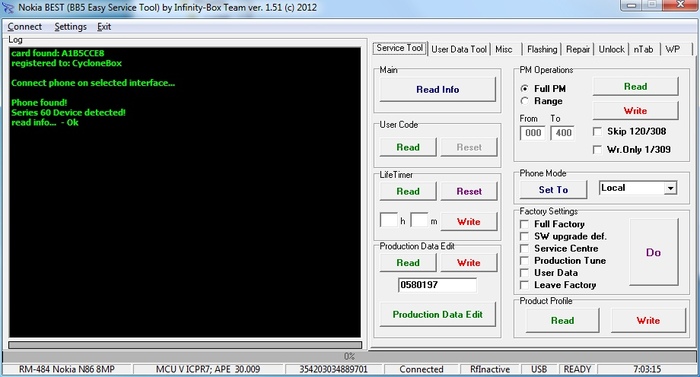Click the product code field 0580197

click(x=437, y=285)
